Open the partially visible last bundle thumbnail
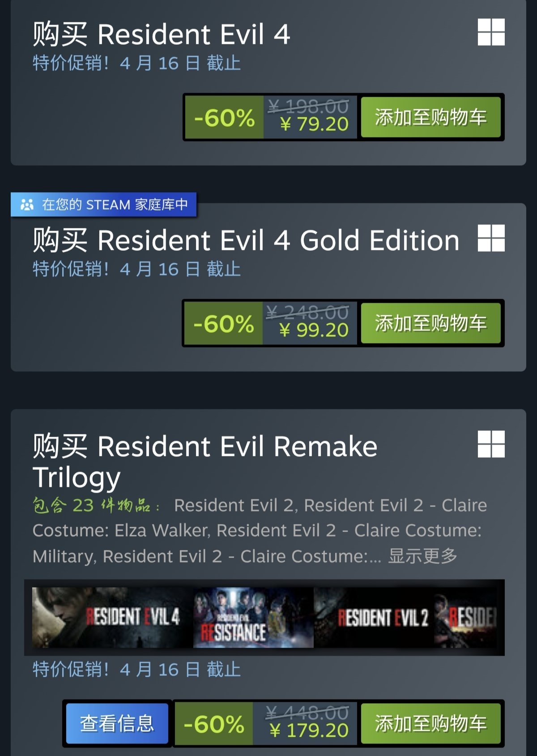Viewport: 537px width, 756px height. pos(465,618)
